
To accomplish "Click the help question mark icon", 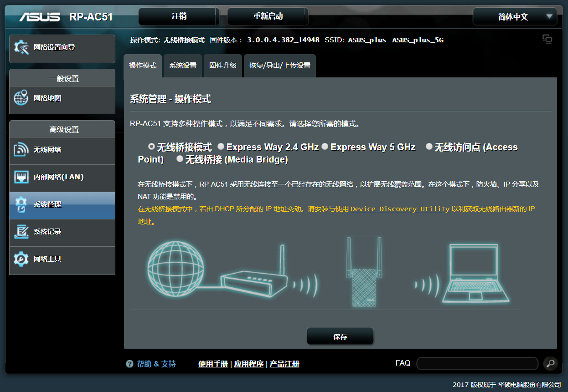I will [129, 364].
